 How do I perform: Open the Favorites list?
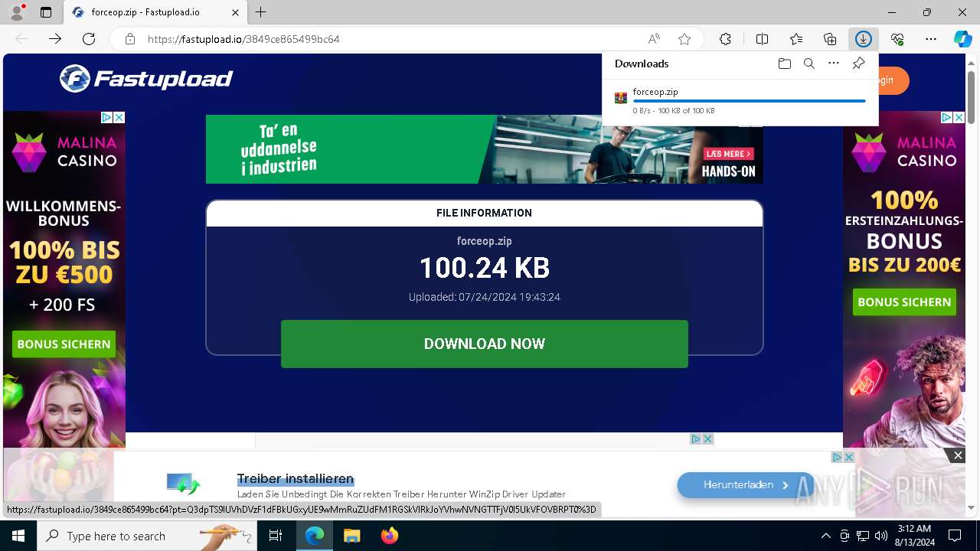[796, 39]
